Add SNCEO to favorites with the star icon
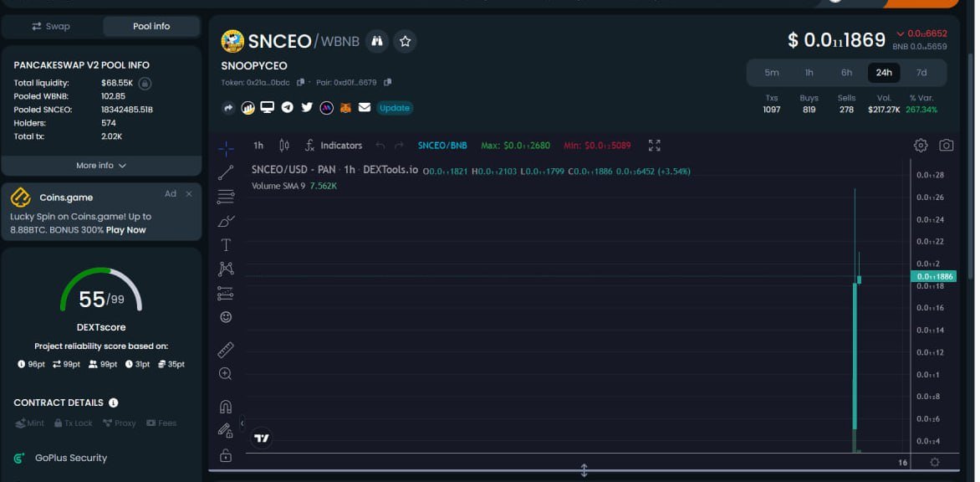This screenshot has width=980, height=482. coord(405,41)
